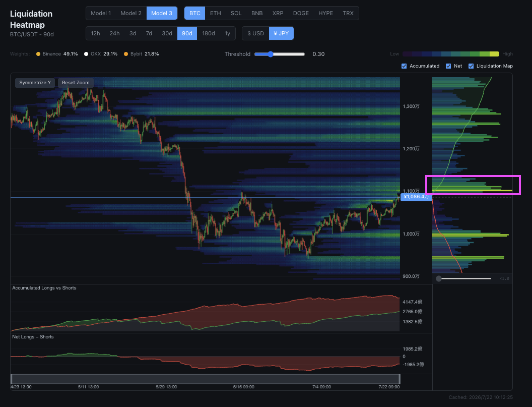Click the Accumulated Longs vs Shorts title
This screenshot has height=407, width=532.
(x=44, y=288)
